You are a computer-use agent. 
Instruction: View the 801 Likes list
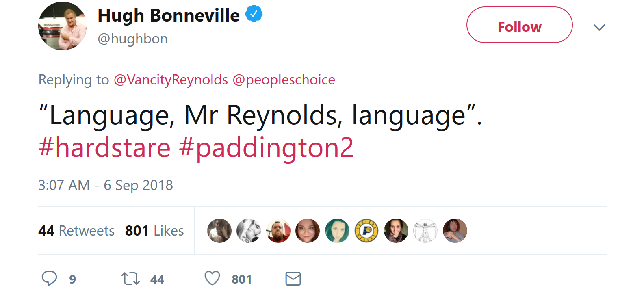[x=154, y=231]
